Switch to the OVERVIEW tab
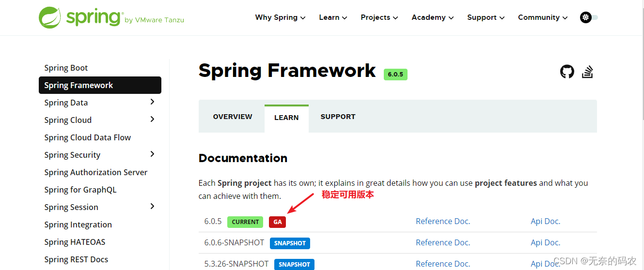The height and width of the screenshot is (270, 644). click(x=233, y=117)
